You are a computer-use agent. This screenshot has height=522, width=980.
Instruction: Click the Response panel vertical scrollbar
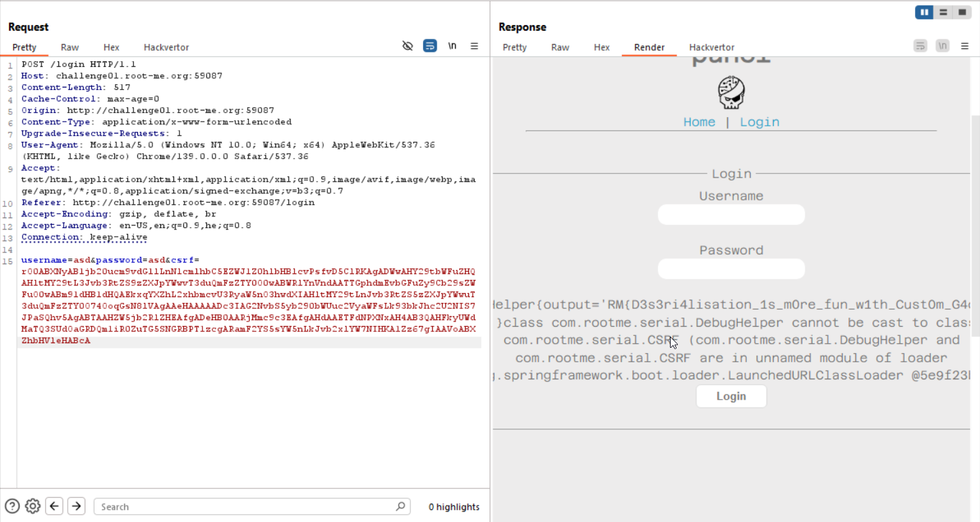point(975,263)
